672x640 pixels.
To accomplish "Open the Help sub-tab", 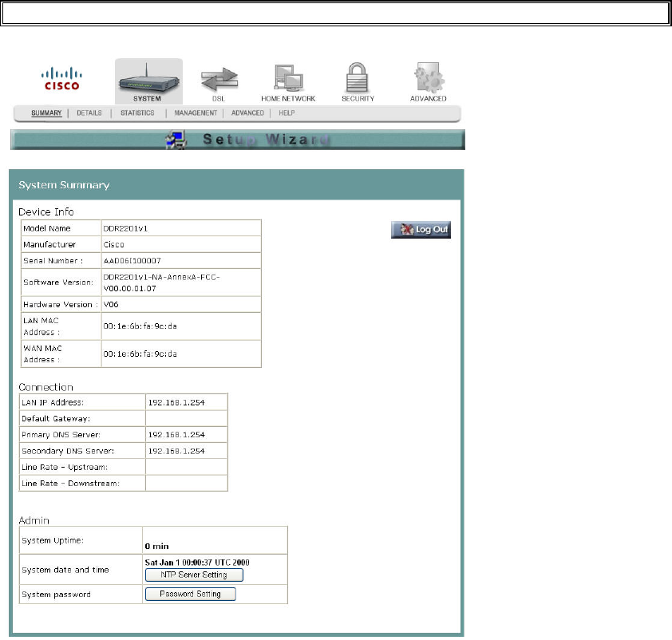I will pos(287,113).
